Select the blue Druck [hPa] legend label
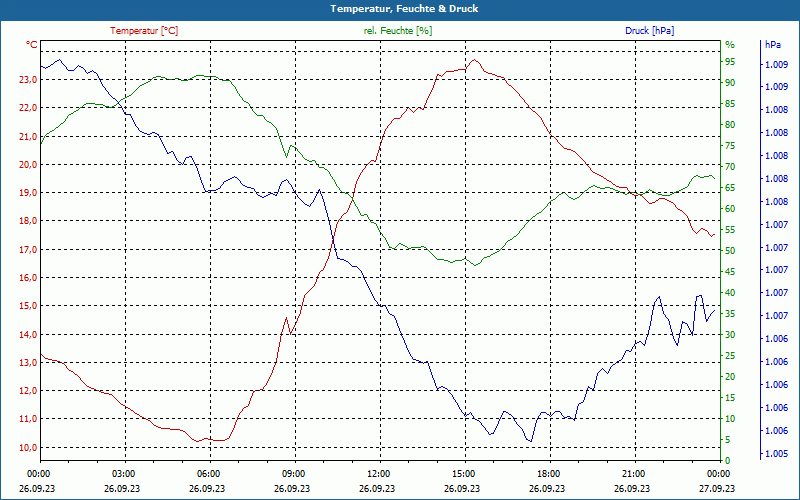Screen dimensions: 800x500 pos(649,31)
